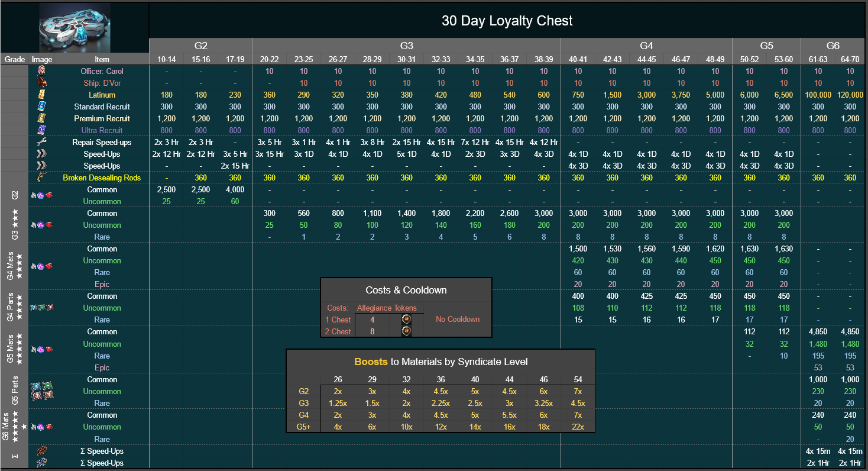Click the 120,000 Latinum value cell

(x=850, y=95)
